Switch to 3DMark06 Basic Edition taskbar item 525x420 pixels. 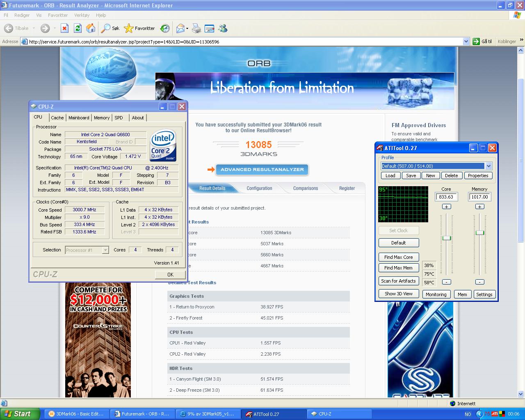tap(76, 414)
